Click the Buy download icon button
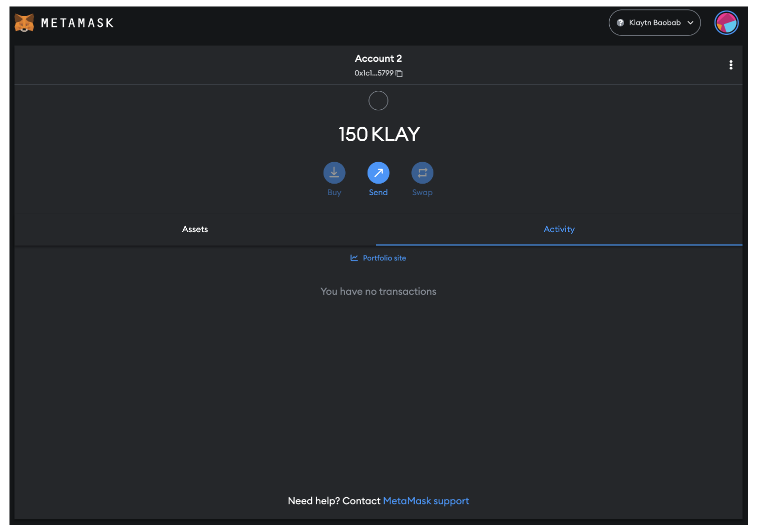Viewport: 757px width, 532px height. [x=335, y=173]
